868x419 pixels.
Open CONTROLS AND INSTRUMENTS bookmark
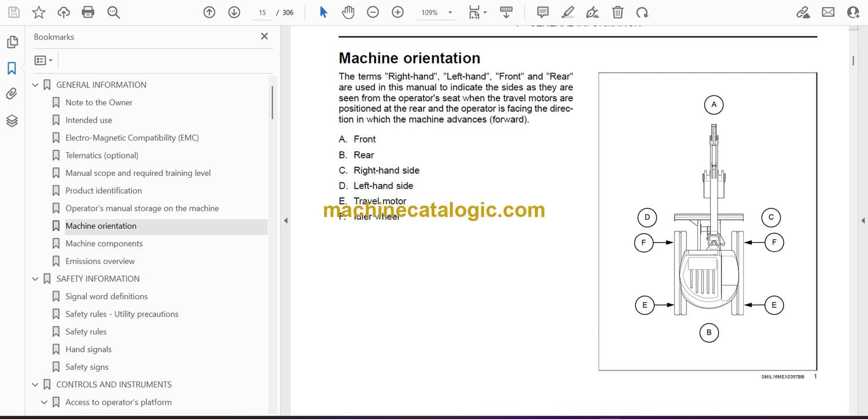(x=114, y=384)
